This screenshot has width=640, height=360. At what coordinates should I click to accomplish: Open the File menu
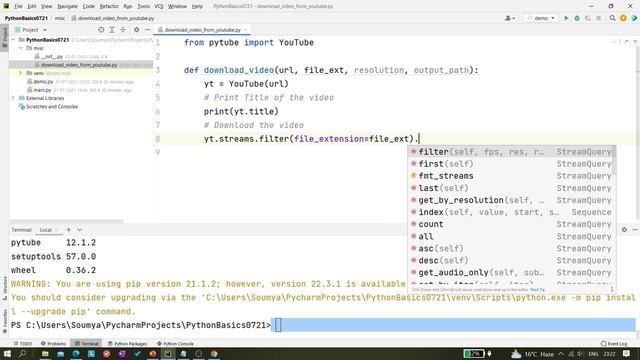click(x=18, y=7)
